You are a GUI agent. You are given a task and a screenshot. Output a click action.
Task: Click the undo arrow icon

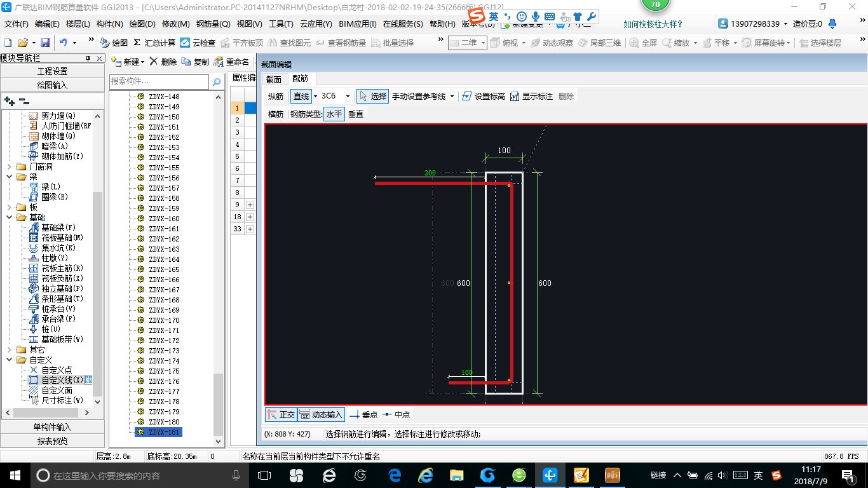64,43
